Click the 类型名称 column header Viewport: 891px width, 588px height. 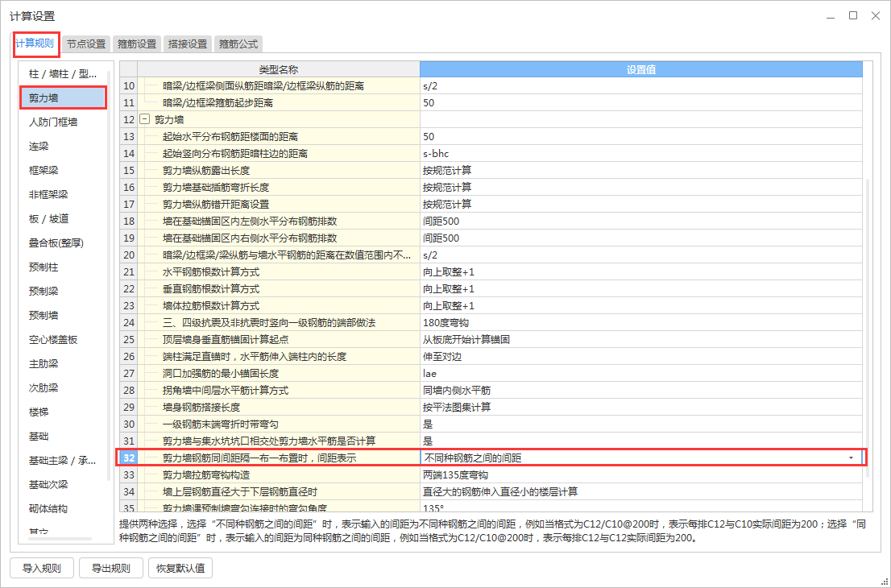(x=279, y=69)
